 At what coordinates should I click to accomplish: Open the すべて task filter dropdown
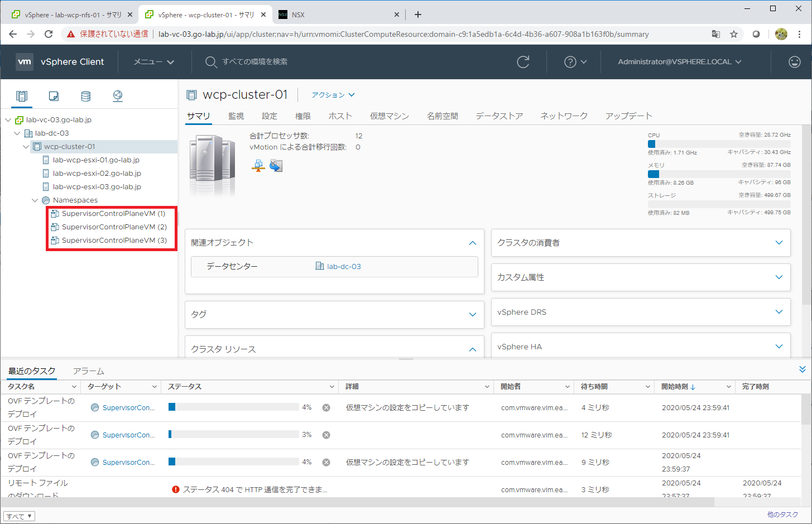[19, 516]
